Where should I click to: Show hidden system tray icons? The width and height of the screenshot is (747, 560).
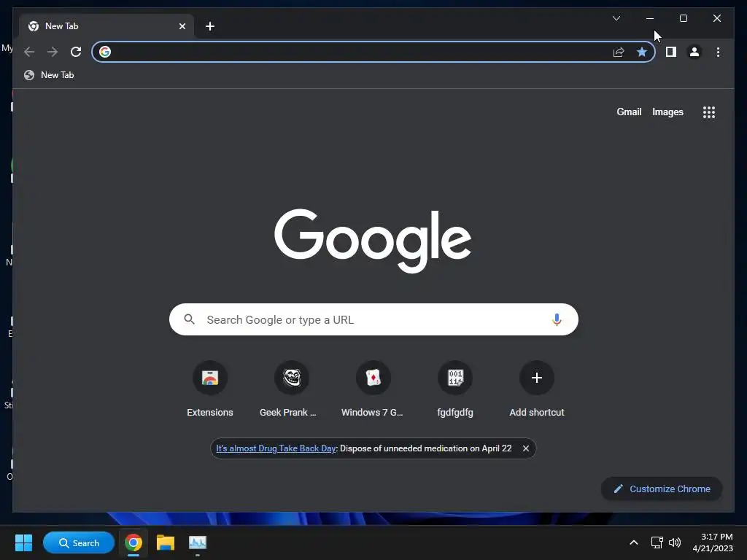(634, 542)
